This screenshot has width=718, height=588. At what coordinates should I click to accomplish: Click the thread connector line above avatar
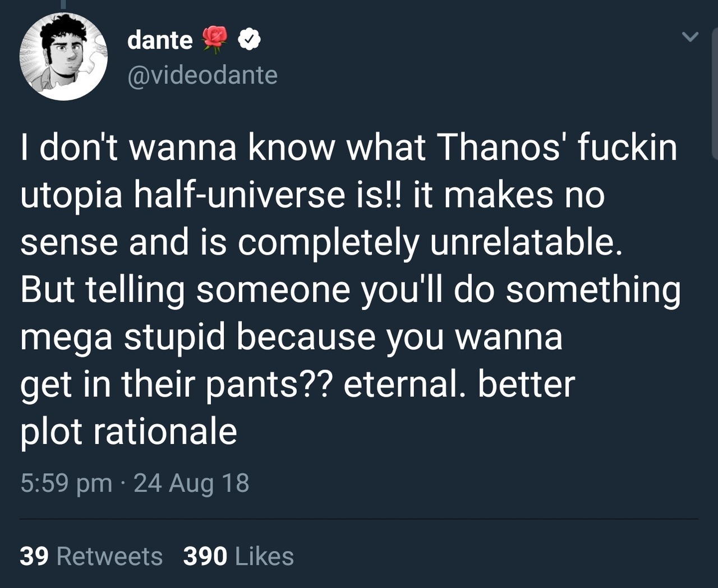[x=63, y=4]
